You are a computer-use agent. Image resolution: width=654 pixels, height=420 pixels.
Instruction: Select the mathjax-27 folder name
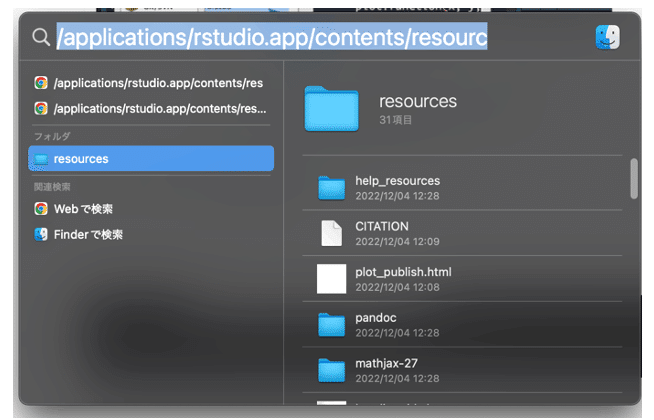pyautogui.click(x=386, y=363)
